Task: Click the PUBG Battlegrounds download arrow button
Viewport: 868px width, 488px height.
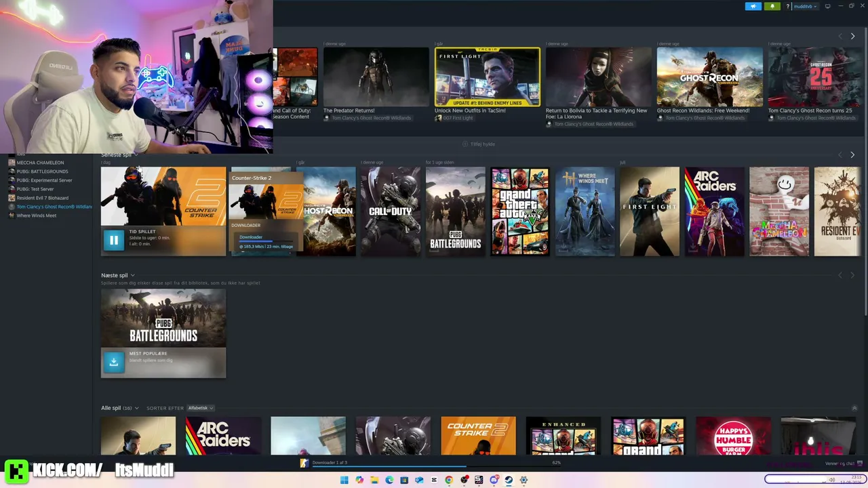Action: click(114, 362)
